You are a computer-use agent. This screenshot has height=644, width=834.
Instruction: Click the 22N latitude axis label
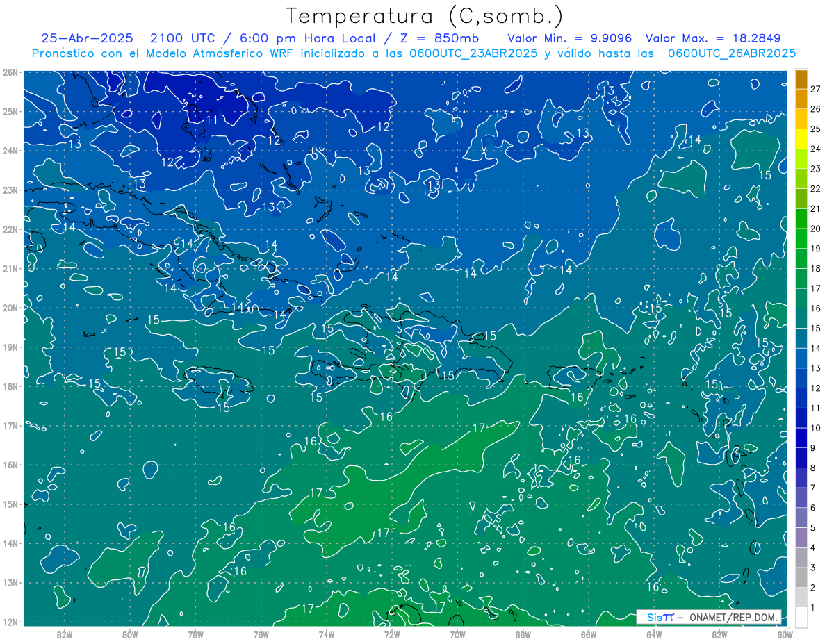tap(10, 229)
